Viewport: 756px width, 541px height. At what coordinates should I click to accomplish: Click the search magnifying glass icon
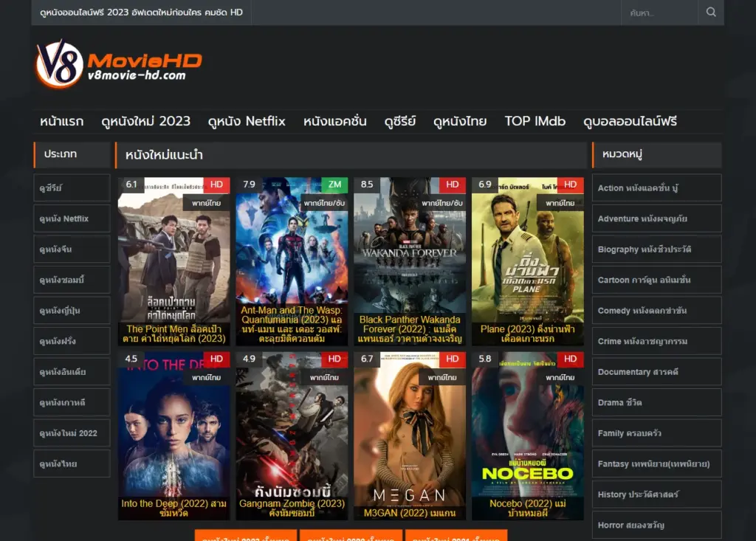[710, 12]
